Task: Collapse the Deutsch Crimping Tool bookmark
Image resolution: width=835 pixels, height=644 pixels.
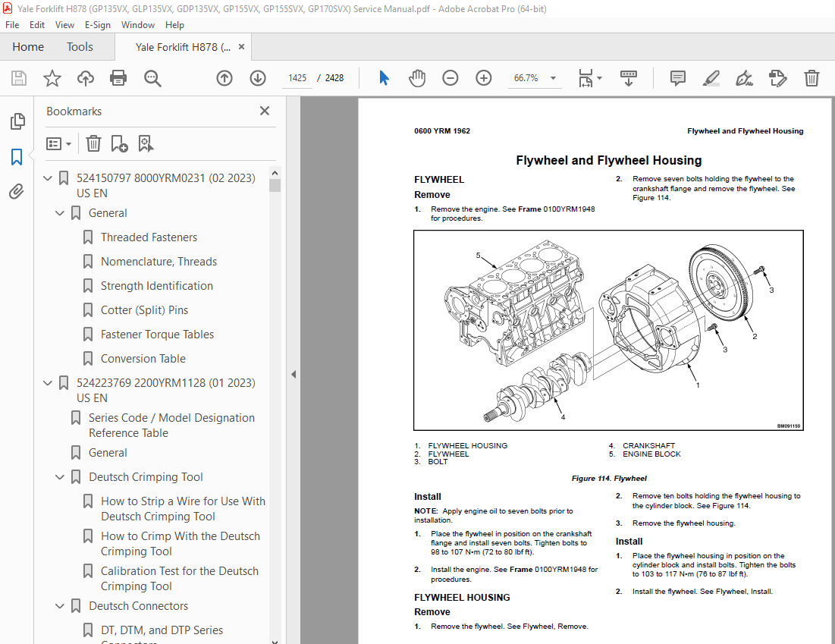Action: [60, 477]
